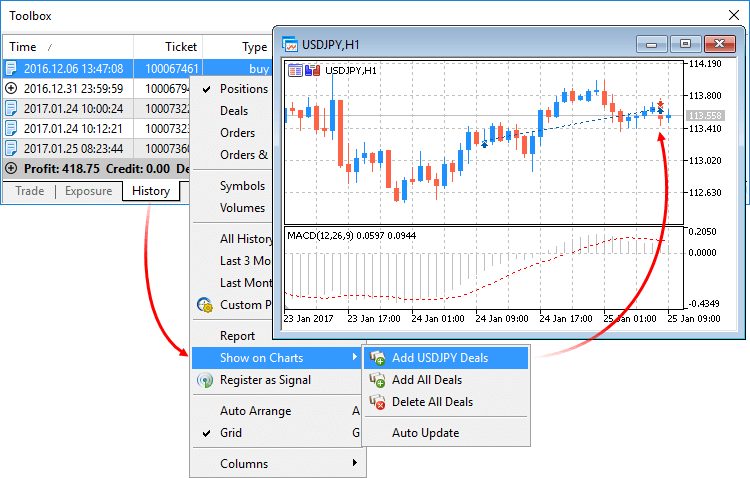750x478 pixels.
Task: Choose Symbols in the context menu
Action: click(x=232, y=186)
